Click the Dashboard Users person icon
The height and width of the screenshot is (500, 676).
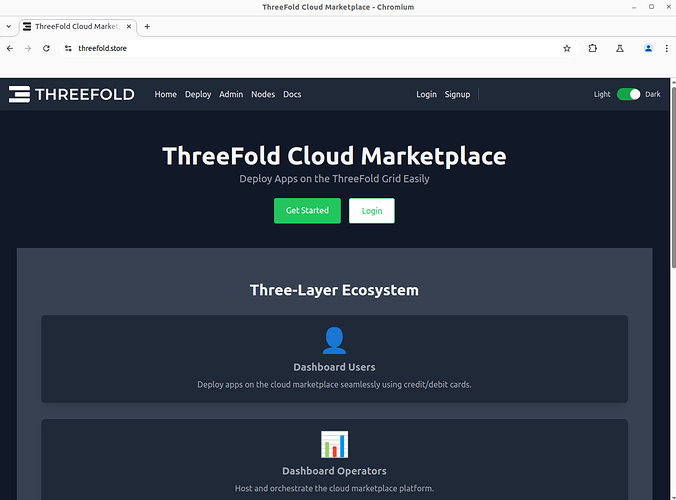(334, 341)
